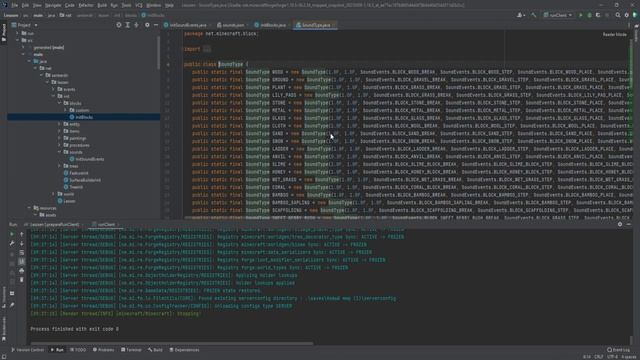Expand the run folder in project tree

point(18,33)
